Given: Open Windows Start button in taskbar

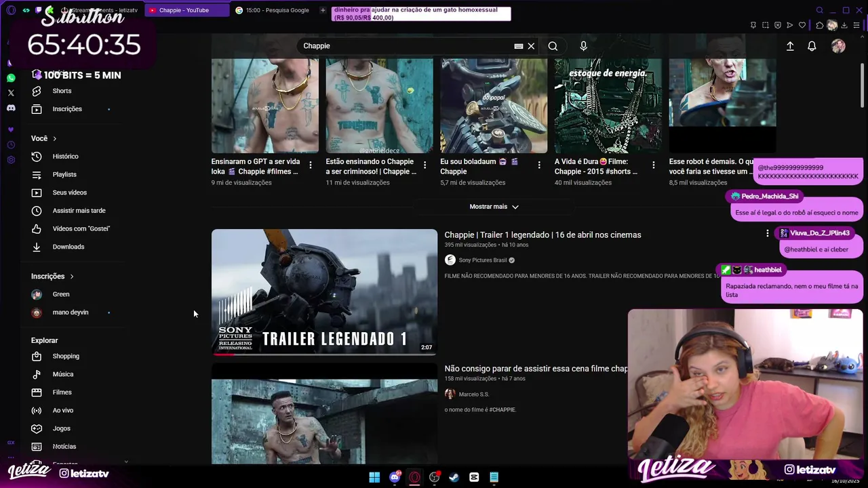Looking at the screenshot, I should pos(374,477).
